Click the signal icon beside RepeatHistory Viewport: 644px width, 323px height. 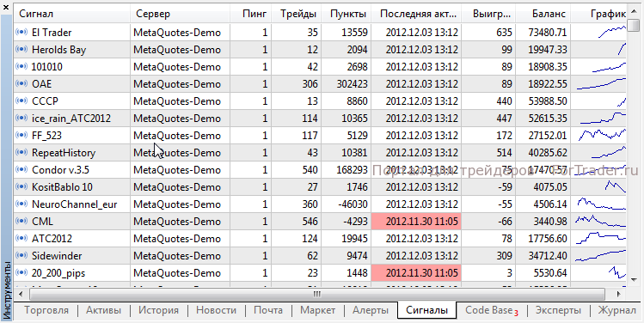pos(21,153)
